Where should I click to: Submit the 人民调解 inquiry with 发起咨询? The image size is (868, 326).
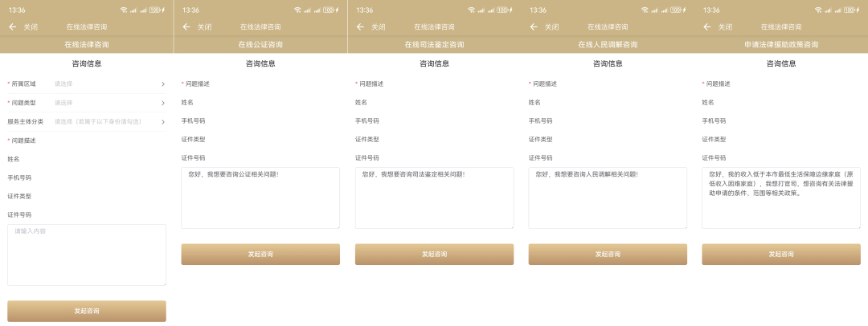[608, 254]
